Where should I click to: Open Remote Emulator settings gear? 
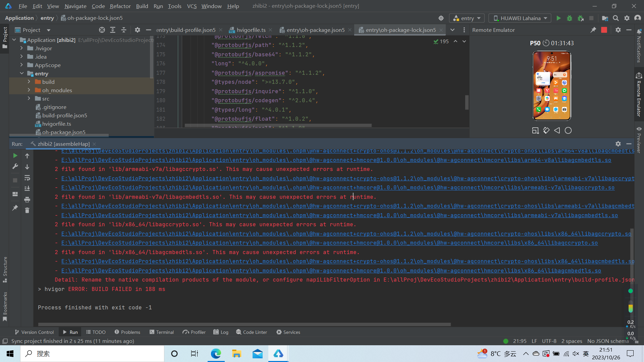(x=618, y=30)
